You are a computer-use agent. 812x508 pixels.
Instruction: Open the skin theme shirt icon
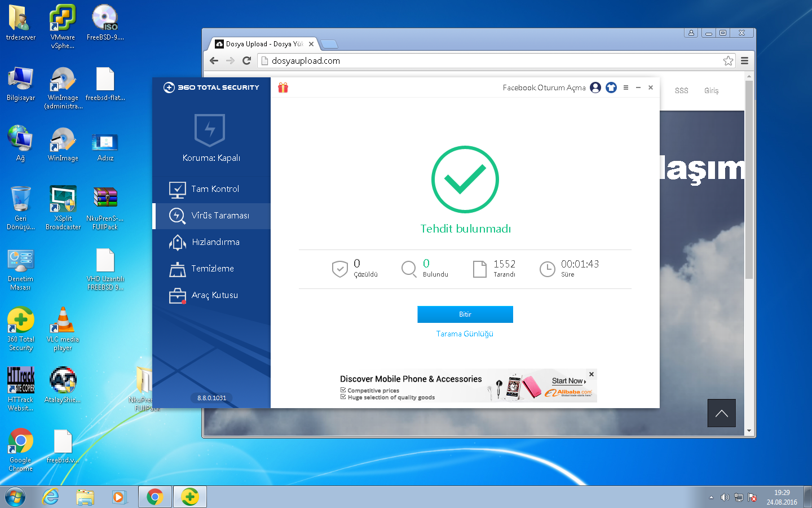[611, 87]
